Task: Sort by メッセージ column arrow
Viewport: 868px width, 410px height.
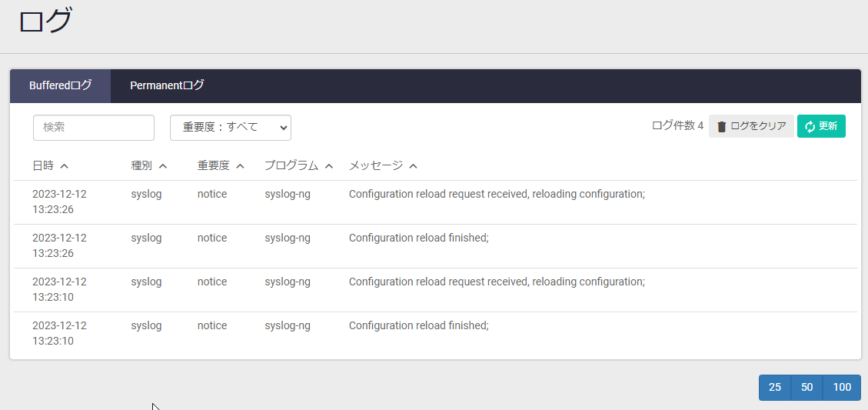Action: (413, 165)
